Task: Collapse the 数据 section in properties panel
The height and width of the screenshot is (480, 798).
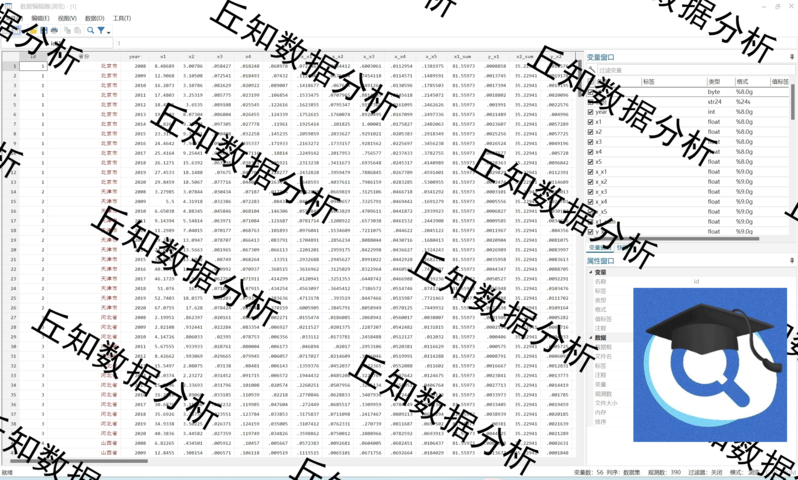Action: pos(591,338)
